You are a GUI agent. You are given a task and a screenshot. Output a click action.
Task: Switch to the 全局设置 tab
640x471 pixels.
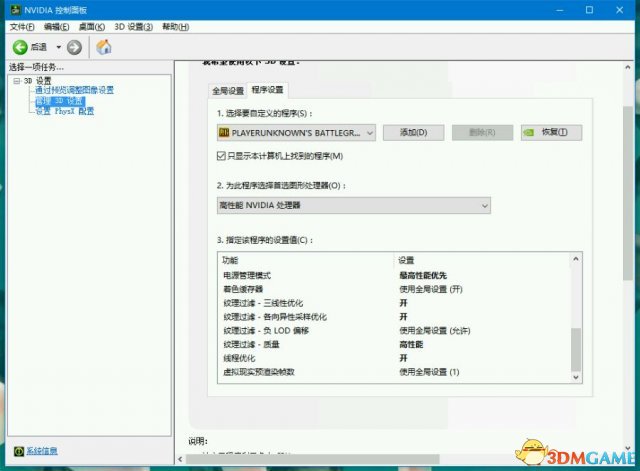228,91
